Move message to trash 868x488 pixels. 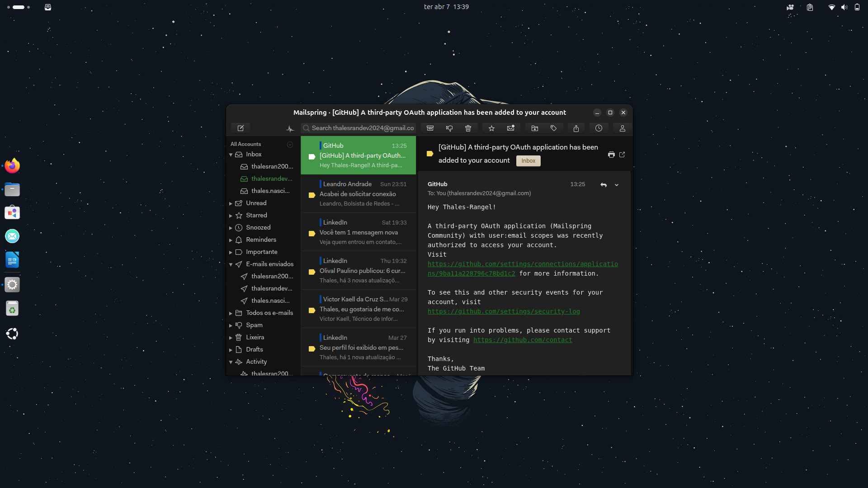[468, 128]
